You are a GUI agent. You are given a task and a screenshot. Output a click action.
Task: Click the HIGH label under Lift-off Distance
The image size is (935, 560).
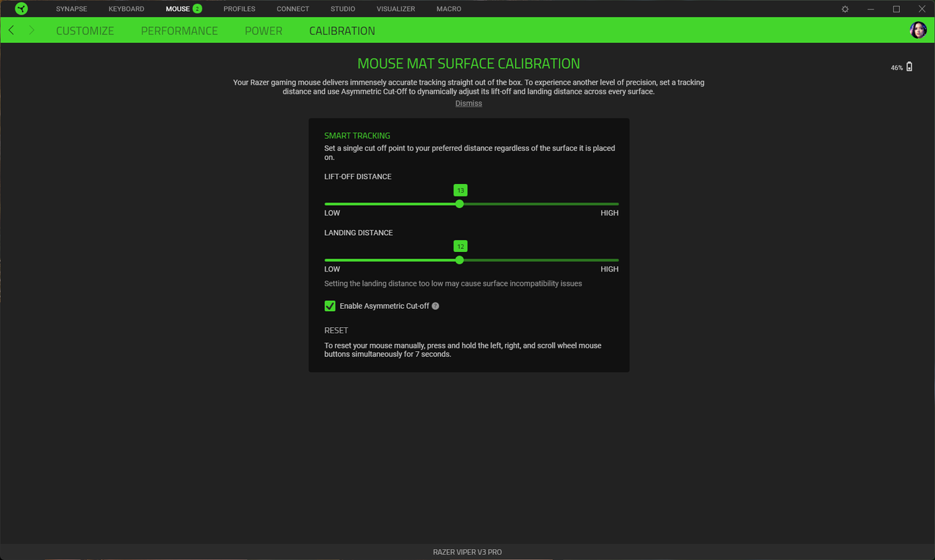[x=609, y=213]
